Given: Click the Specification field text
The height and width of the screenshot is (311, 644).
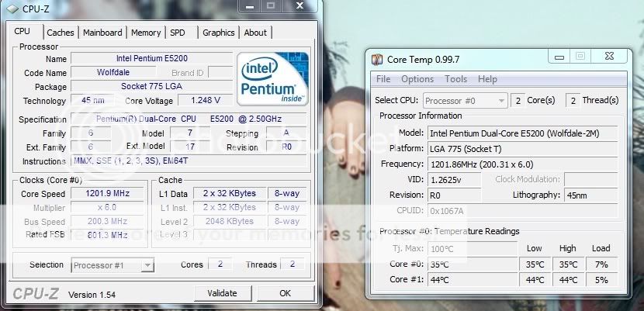Looking at the screenshot, I should pos(189,119).
